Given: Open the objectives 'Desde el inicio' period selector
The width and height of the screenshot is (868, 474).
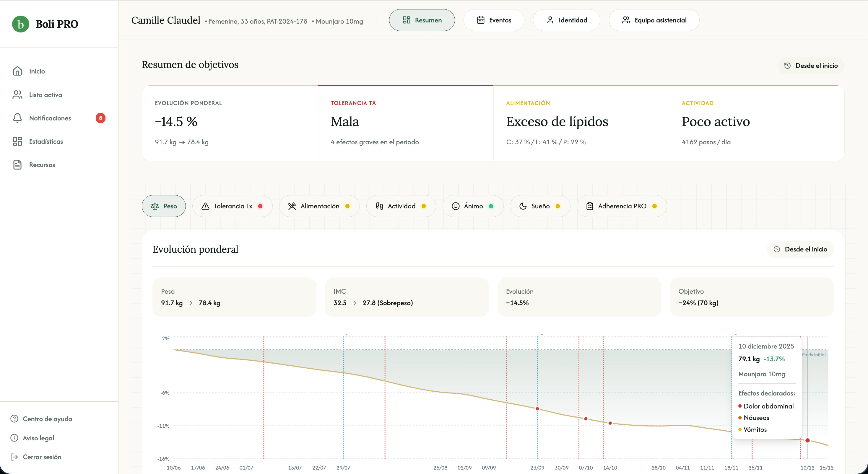Looking at the screenshot, I should (811, 66).
